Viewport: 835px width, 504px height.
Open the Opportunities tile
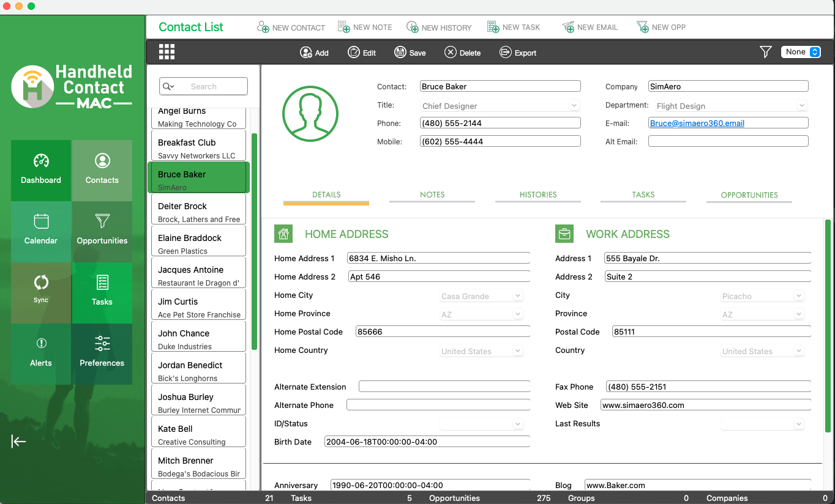tap(102, 232)
